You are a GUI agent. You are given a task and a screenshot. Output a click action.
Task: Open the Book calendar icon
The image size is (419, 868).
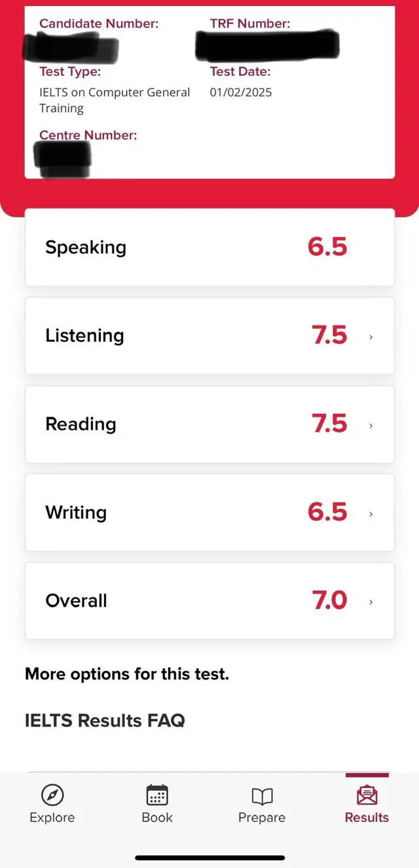coord(157,795)
